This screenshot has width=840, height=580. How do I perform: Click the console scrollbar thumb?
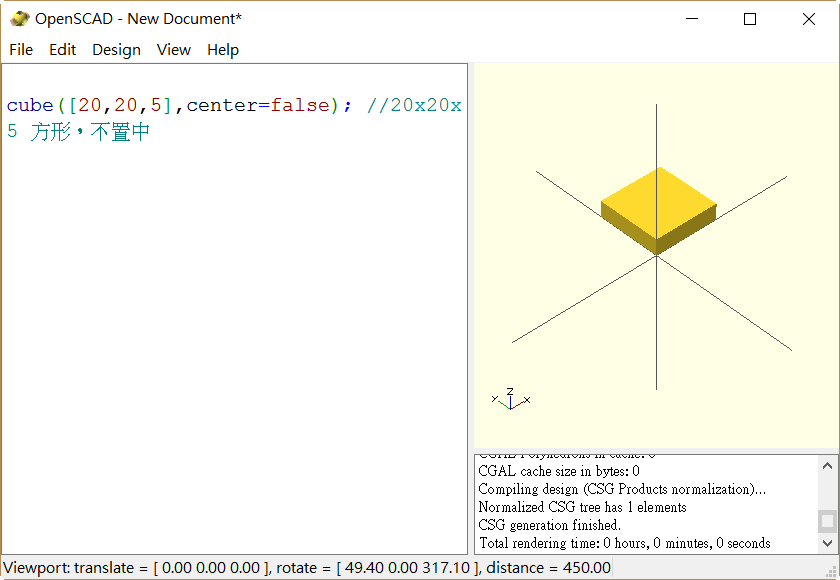pyautogui.click(x=827, y=521)
